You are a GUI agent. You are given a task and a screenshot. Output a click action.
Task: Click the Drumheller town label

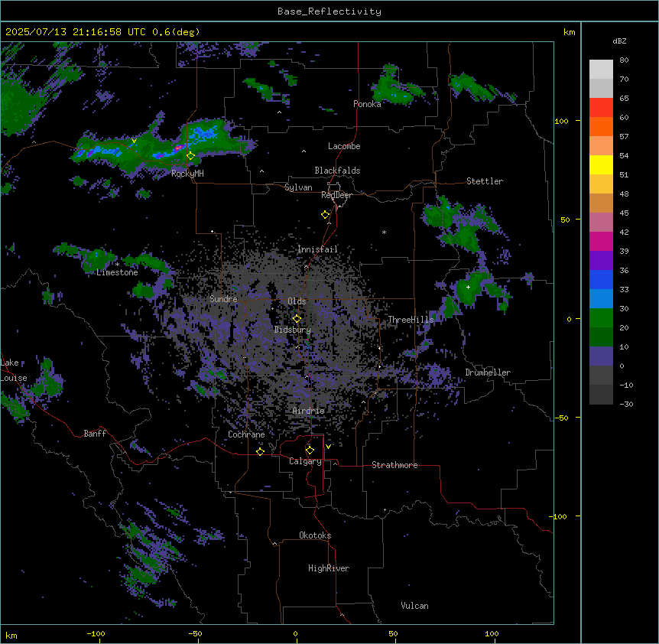(x=488, y=372)
